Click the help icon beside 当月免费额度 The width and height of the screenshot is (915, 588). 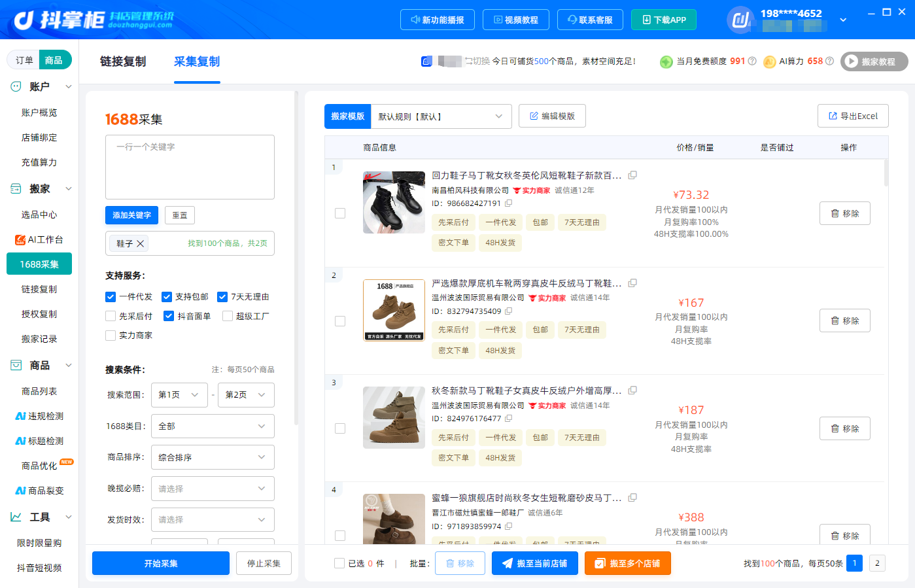(752, 61)
